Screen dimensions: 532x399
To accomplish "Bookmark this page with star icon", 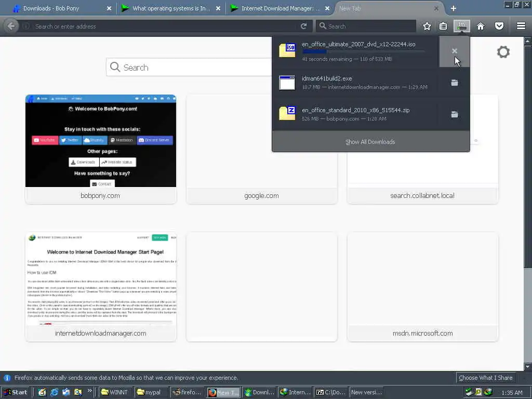I will click(427, 26).
